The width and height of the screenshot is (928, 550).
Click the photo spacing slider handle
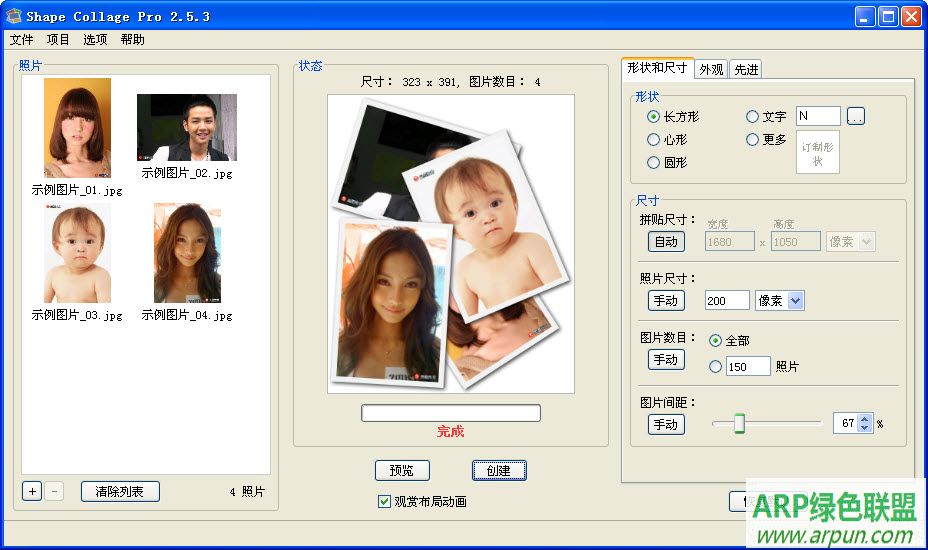click(739, 424)
